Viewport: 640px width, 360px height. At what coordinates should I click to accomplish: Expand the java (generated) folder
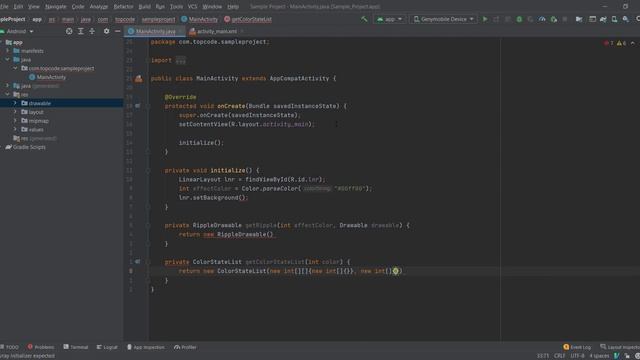pos(8,86)
